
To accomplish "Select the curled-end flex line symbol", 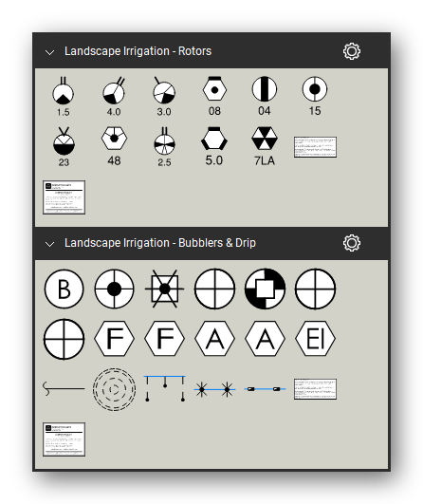I will click(x=64, y=388).
